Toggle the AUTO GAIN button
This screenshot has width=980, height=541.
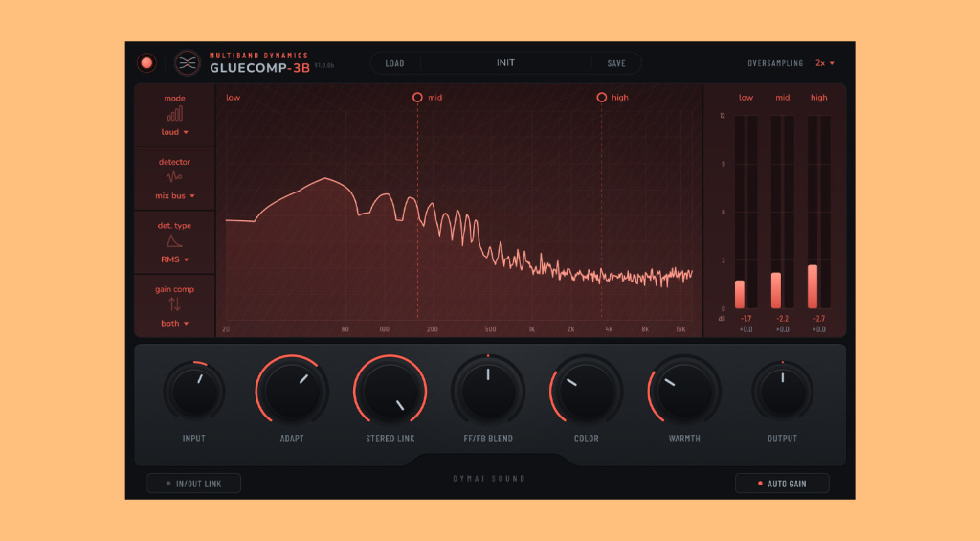(x=782, y=484)
